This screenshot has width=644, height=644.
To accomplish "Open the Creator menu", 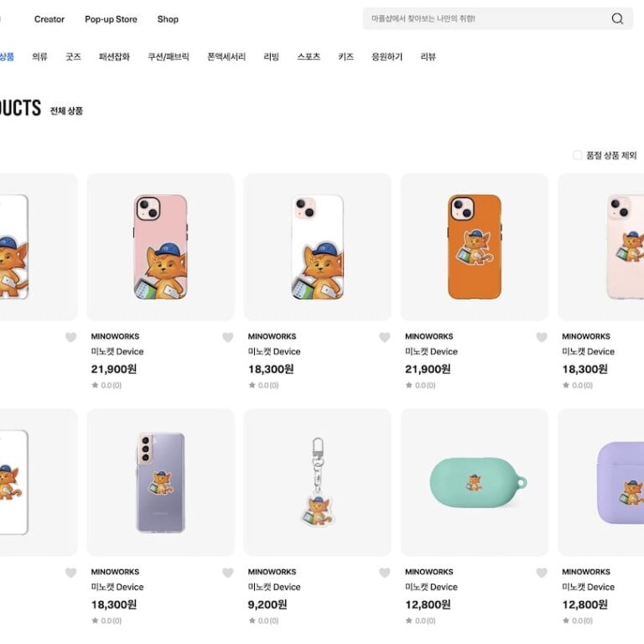I will (x=49, y=19).
